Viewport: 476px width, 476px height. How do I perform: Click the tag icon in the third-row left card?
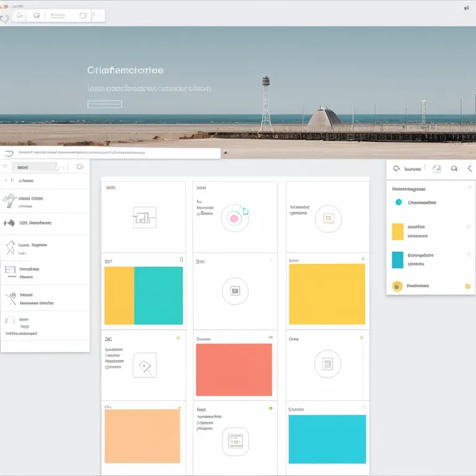coord(145,366)
